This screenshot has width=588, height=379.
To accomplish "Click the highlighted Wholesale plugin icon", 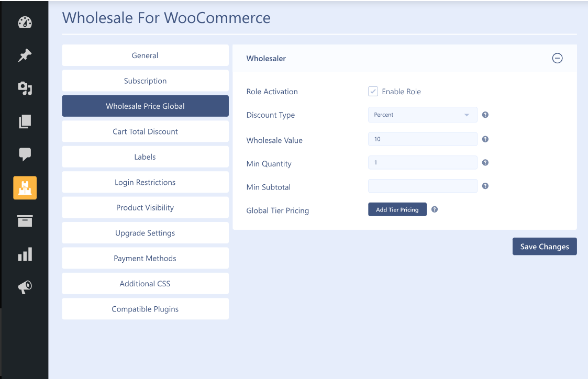I will tap(25, 187).
